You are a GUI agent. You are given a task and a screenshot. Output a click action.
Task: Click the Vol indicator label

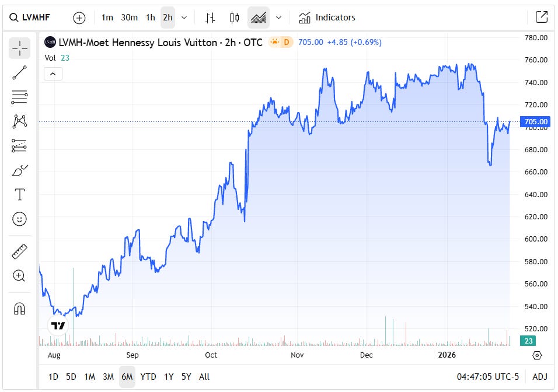(x=50, y=58)
